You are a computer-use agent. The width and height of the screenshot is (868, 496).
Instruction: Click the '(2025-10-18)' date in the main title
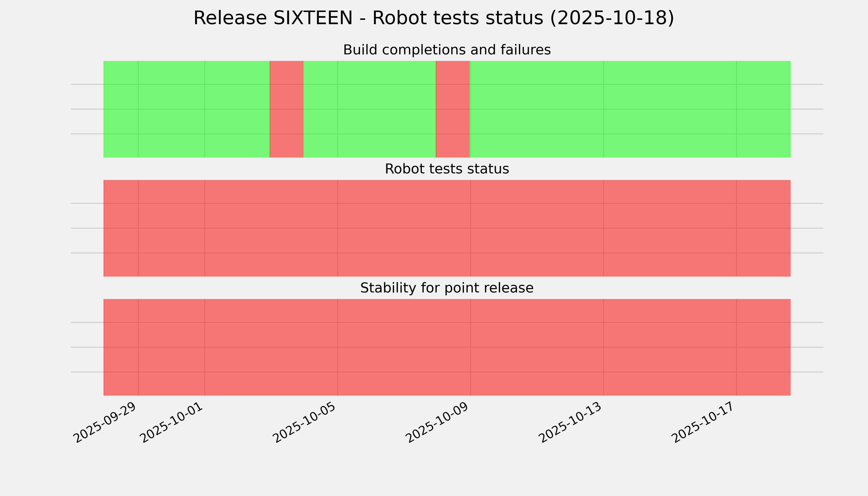tap(612, 18)
